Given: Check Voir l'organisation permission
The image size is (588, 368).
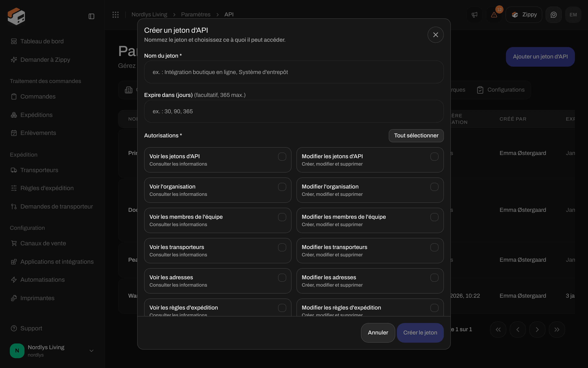Looking at the screenshot, I should coord(282,187).
